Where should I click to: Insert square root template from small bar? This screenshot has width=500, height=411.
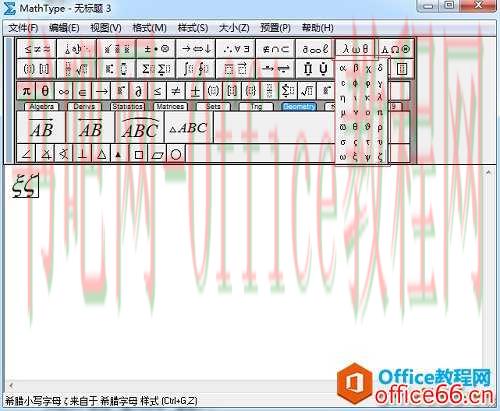point(307,91)
